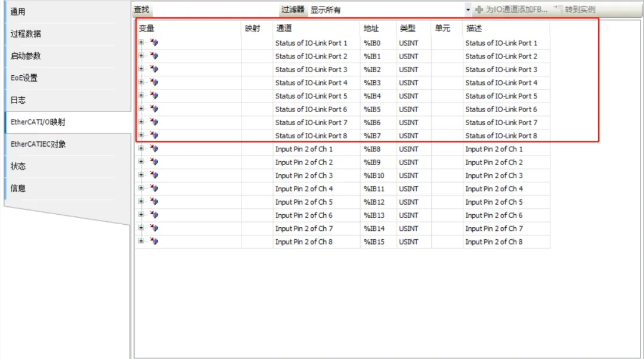Click the 地址 column header
Screen dimensions: 644x359
[x=371, y=28]
